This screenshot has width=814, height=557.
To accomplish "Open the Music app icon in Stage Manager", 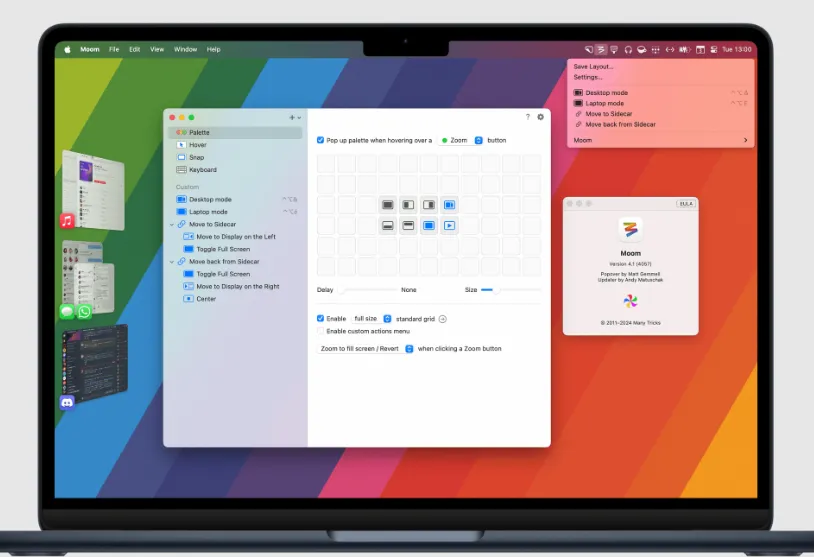I will tap(67, 221).
